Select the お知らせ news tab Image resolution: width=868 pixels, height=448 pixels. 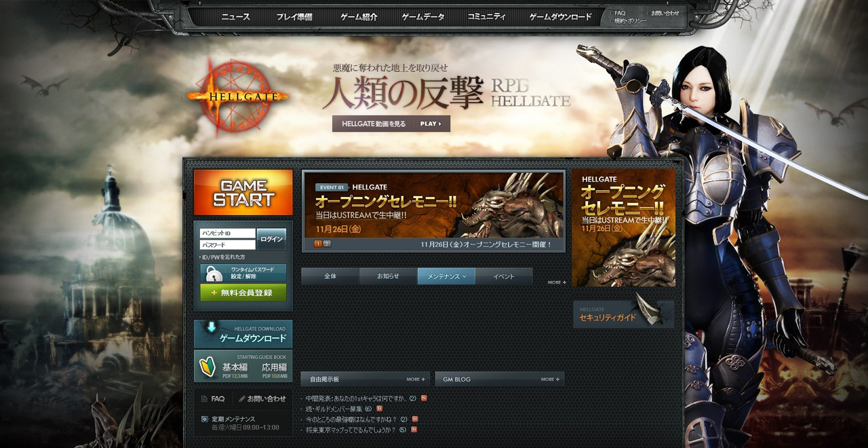(x=388, y=276)
